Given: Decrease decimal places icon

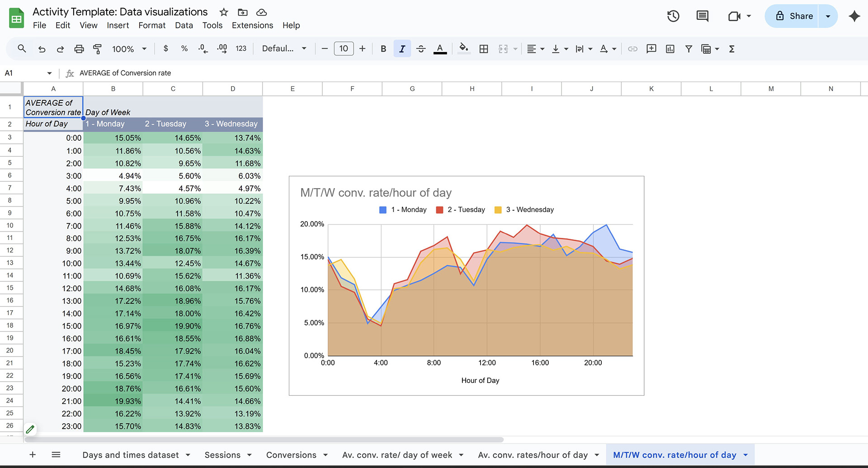Looking at the screenshot, I should [203, 49].
